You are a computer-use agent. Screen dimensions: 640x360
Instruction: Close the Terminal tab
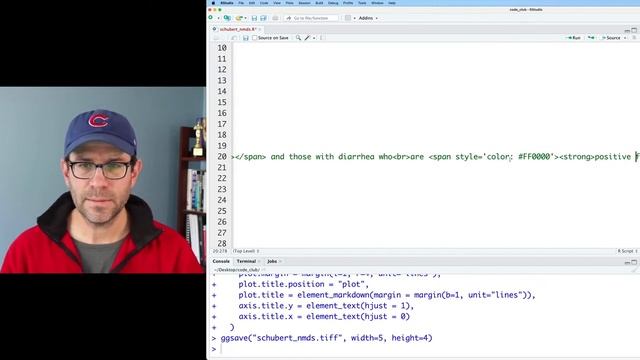[259, 261]
